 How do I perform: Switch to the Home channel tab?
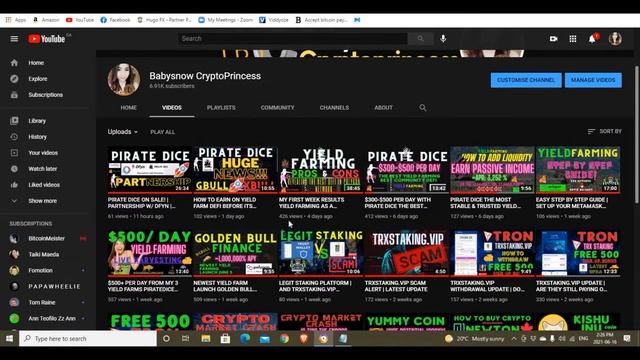[129, 108]
